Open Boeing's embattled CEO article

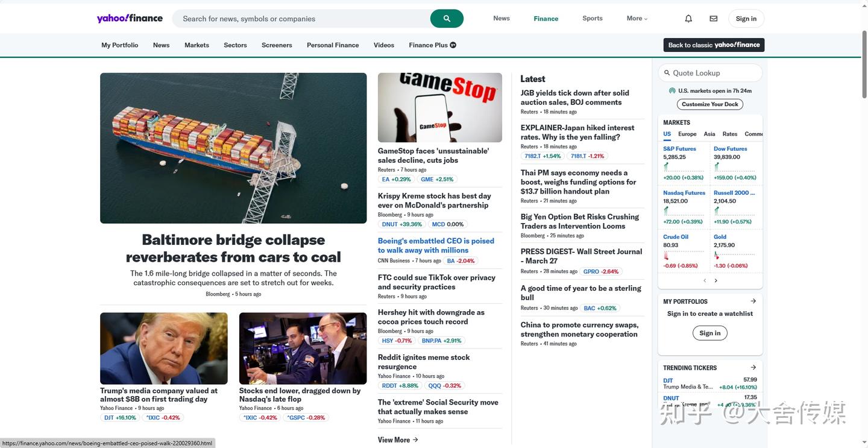(x=436, y=245)
